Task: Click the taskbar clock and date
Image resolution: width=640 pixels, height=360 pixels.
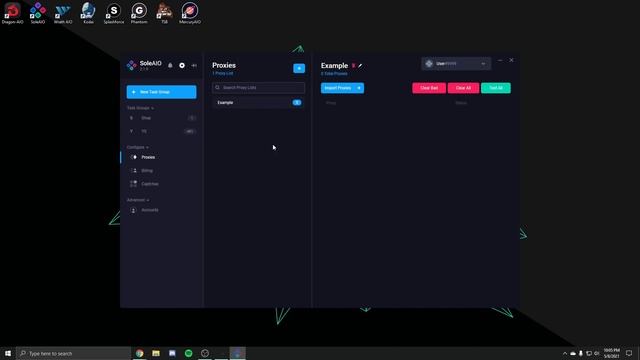Action: pyautogui.click(x=611, y=353)
